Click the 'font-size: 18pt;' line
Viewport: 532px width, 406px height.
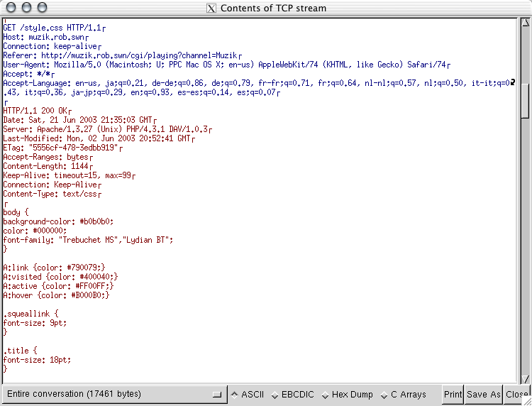pos(37,360)
